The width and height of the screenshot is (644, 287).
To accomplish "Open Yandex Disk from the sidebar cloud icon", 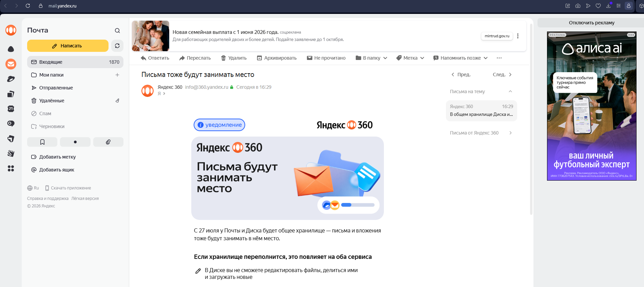I will [x=11, y=49].
